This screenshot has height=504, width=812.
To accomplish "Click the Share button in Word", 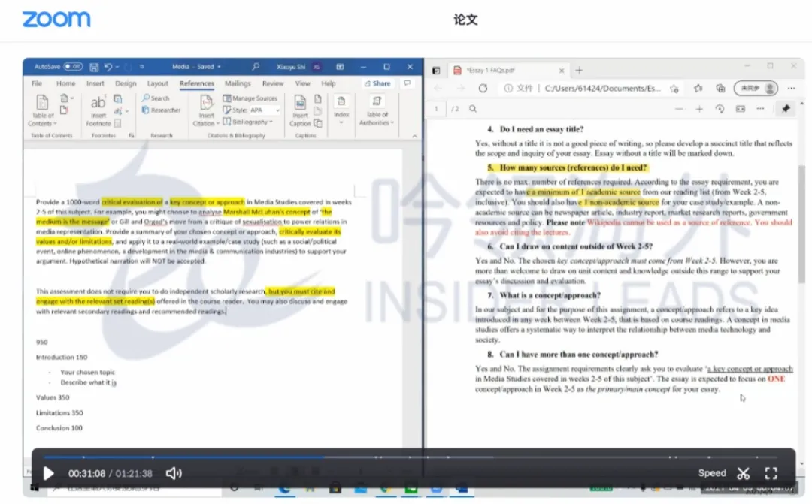I will [377, 84].
